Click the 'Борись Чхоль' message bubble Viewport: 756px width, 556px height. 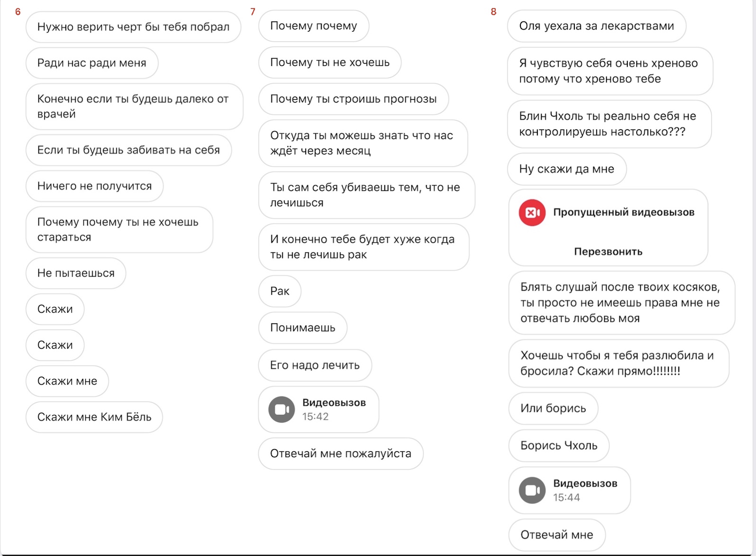(x=559, y=445)
